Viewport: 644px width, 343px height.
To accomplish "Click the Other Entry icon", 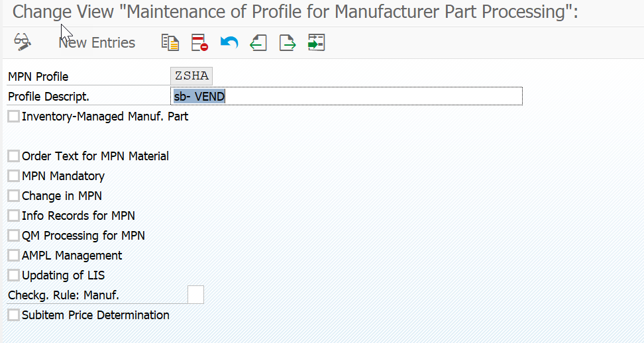I will coord(316,43).
